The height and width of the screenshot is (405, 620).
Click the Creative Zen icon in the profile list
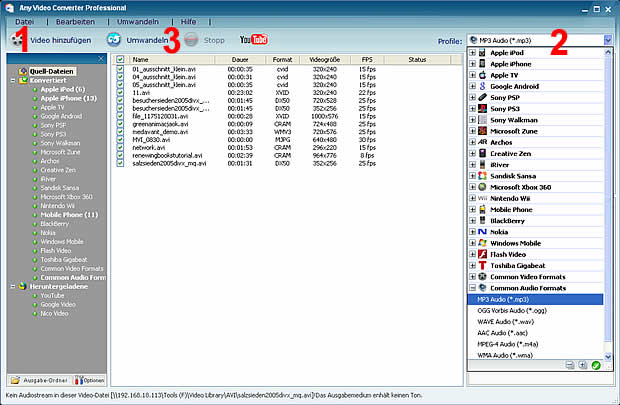point(482,153)
